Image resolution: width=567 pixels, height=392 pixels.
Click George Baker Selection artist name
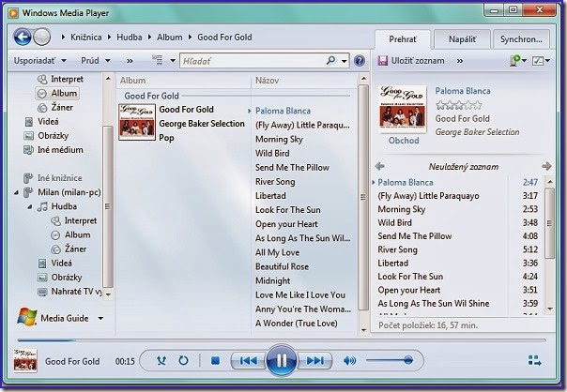coord(202,124)
